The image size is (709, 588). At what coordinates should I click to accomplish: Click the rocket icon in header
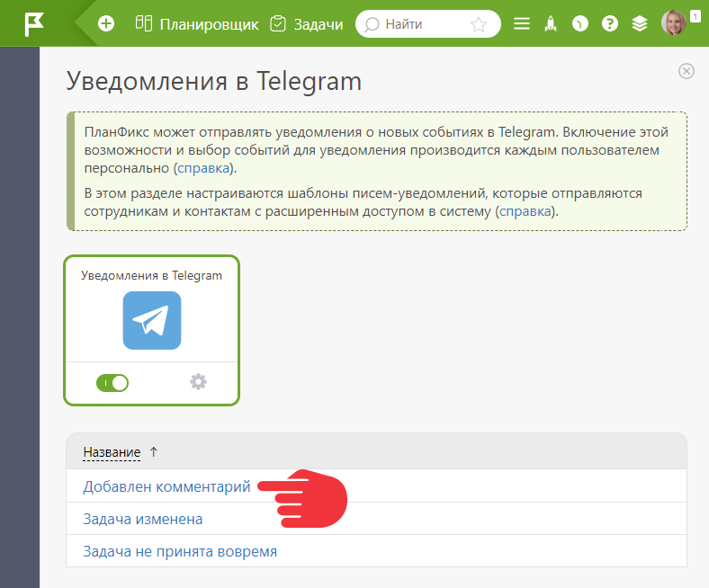551,23
